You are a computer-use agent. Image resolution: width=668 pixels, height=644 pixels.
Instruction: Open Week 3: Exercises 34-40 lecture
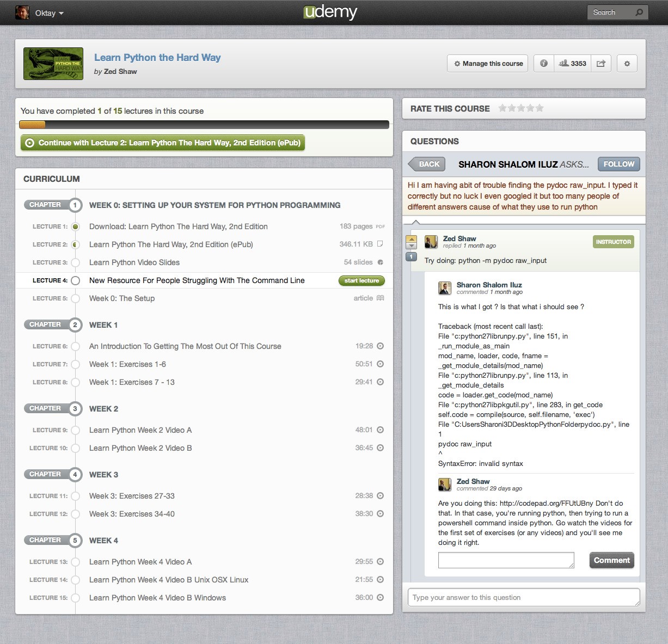coord(132,514)
